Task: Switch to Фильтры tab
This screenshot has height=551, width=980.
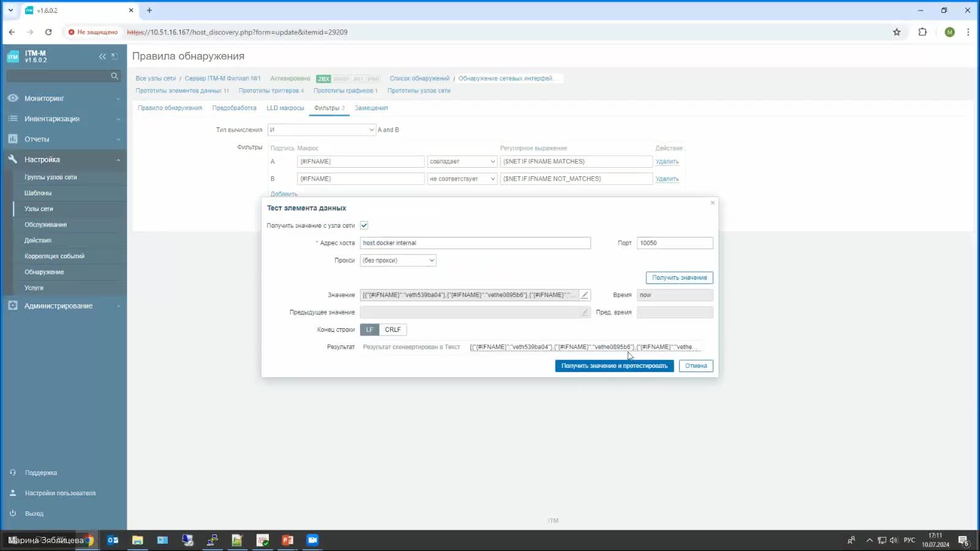Action: (x=329, y=108)
